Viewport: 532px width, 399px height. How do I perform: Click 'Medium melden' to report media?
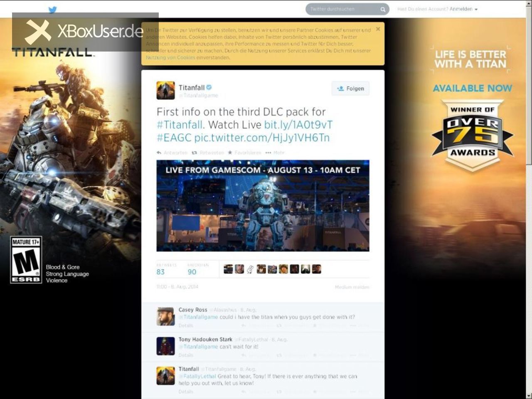(x=352, y=287)
